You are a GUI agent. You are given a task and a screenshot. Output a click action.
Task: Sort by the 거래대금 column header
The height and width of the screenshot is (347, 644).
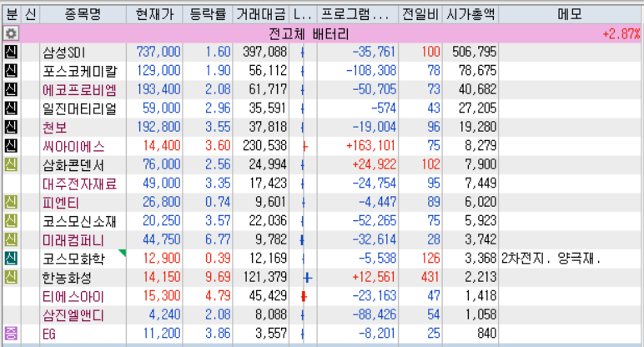coord(261,15)
